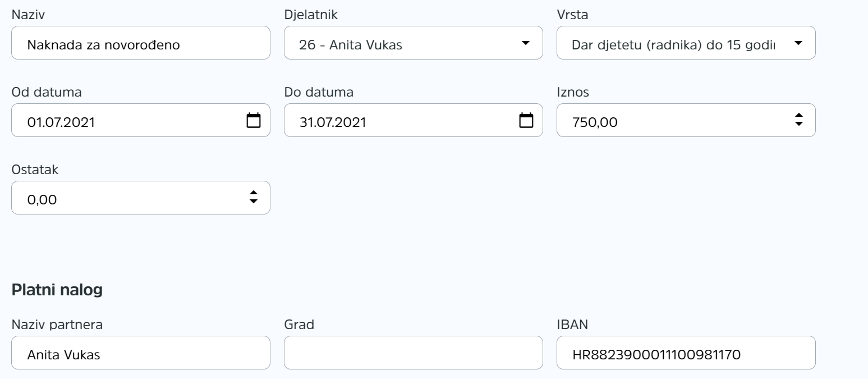Click the empty Grad input field

coord(414,353)
